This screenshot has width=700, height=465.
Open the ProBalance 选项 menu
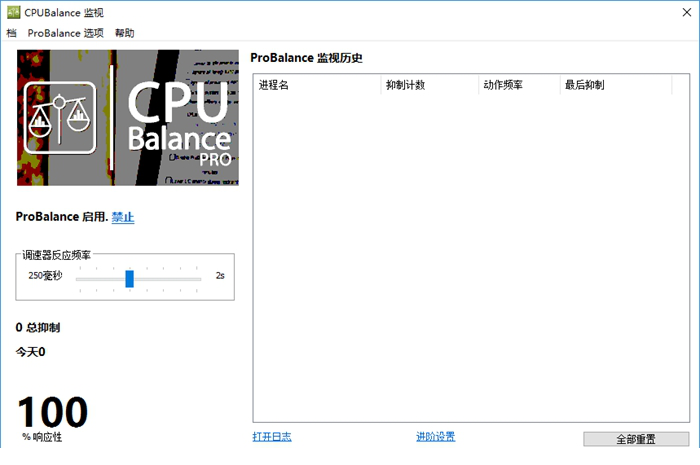click(x=66, y=33)
